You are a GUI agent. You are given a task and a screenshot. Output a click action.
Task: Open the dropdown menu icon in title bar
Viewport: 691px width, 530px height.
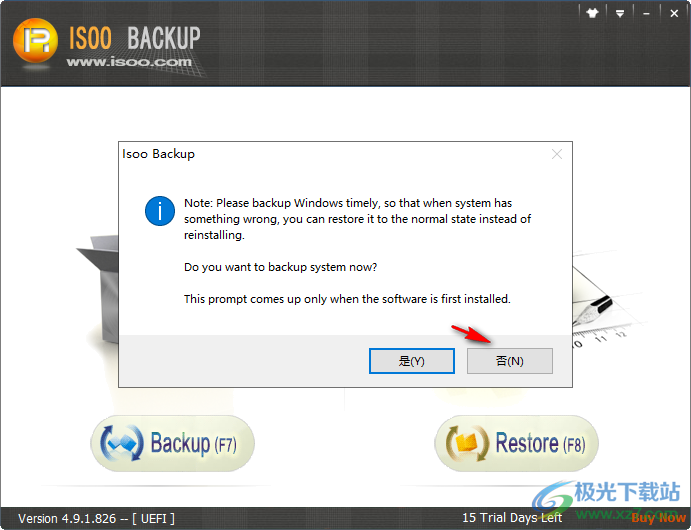click(x=620, y=14)
